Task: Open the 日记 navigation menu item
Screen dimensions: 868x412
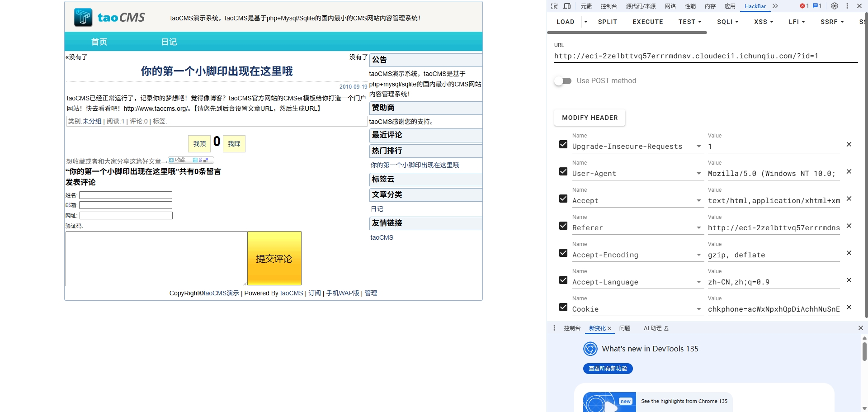Action: (x=169, y=42)
